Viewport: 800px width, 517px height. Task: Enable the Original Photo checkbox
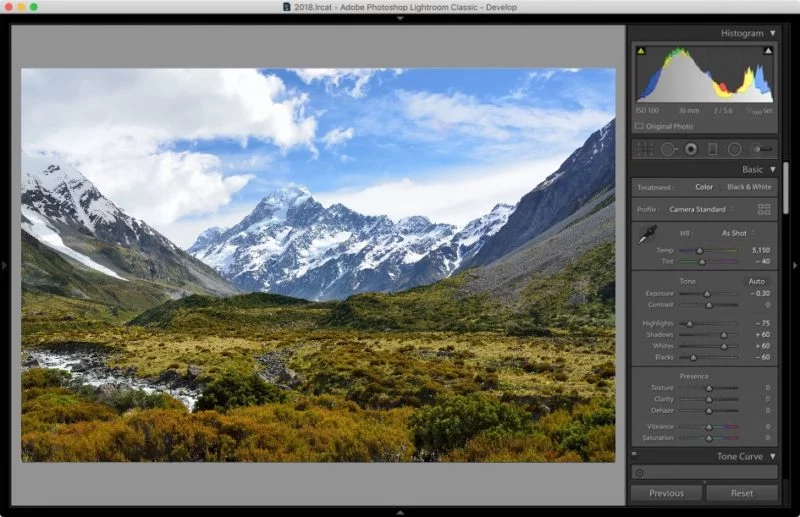tap(640, 126)
